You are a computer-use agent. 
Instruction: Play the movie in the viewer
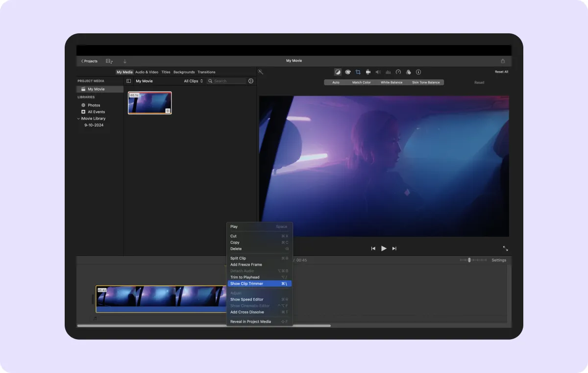coord(384,249)
